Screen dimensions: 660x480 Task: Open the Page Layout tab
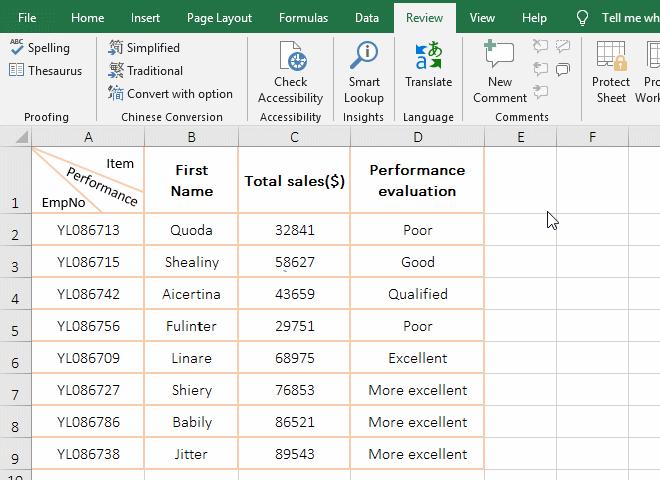pos(219,18)
